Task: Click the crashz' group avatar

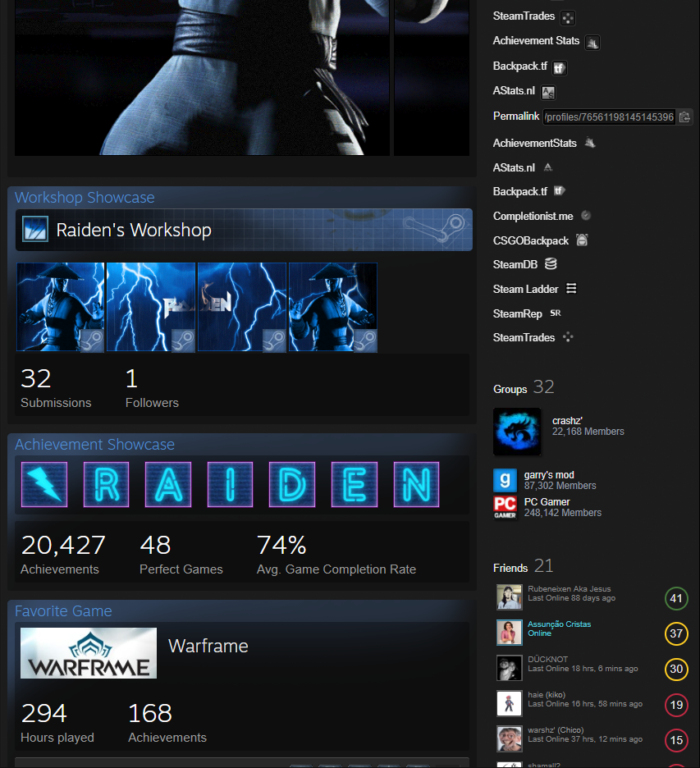Action: click(x=517, y=432)
